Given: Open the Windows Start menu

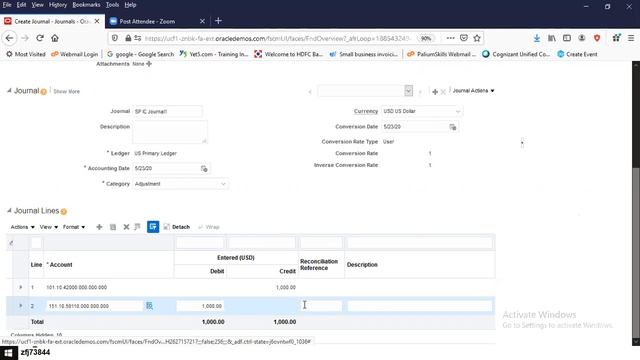Looking at the screenshot, I should tap(9, 353).
